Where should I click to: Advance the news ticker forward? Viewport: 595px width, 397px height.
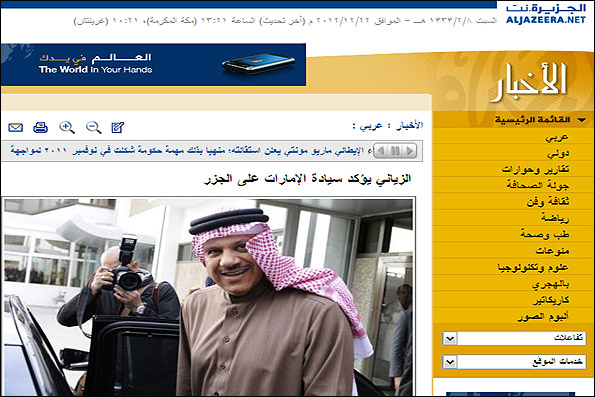point(410,151)
